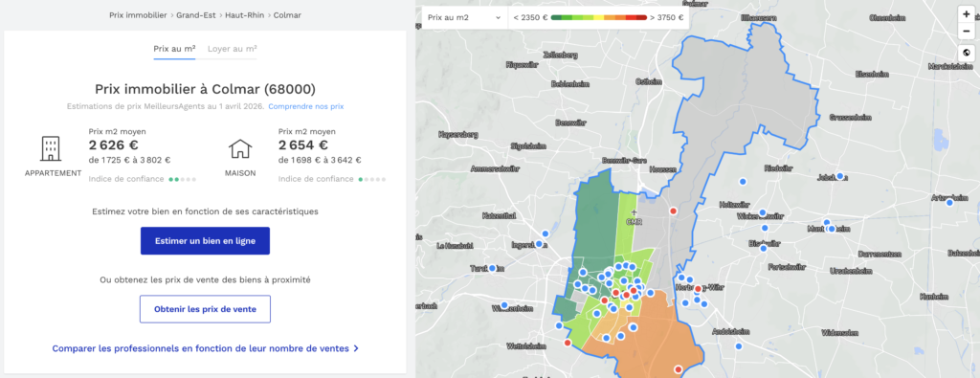This screenshot has width=980, height=378.
Task: Go to the Grand-Est breadcrumb
Action: coord(197,15)
